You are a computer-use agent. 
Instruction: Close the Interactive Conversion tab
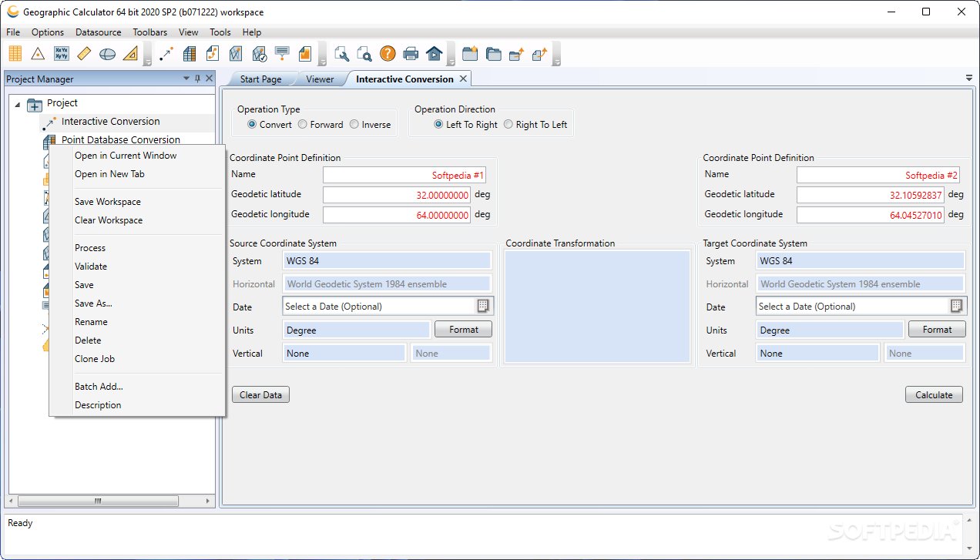click(463, 79)
